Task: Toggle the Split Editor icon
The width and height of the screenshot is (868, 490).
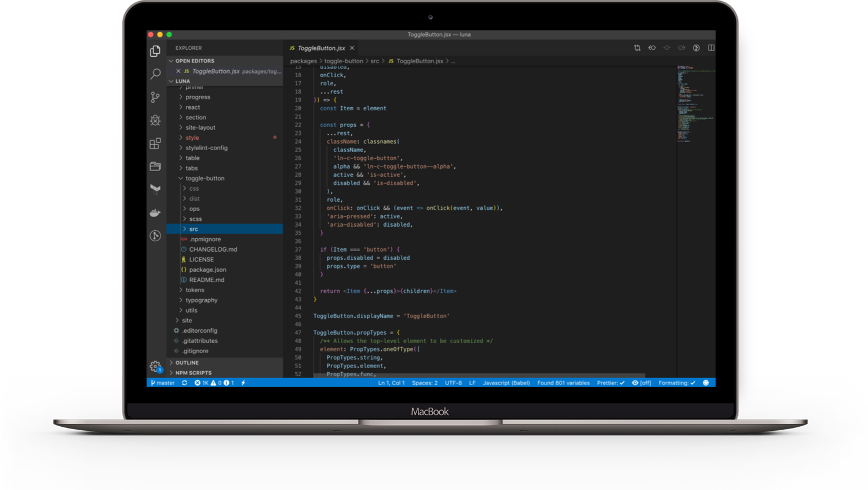Action: 711,48
